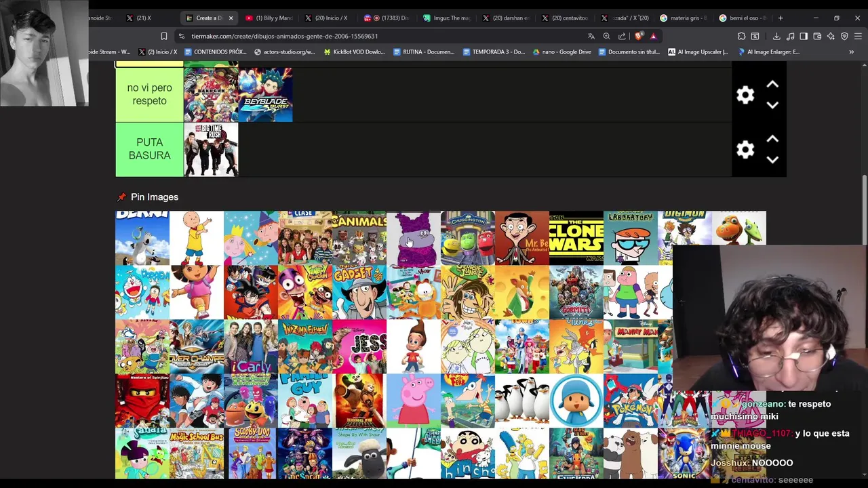Pick the Doraemon image
868x488 pixels.
[x=142, y=292]
